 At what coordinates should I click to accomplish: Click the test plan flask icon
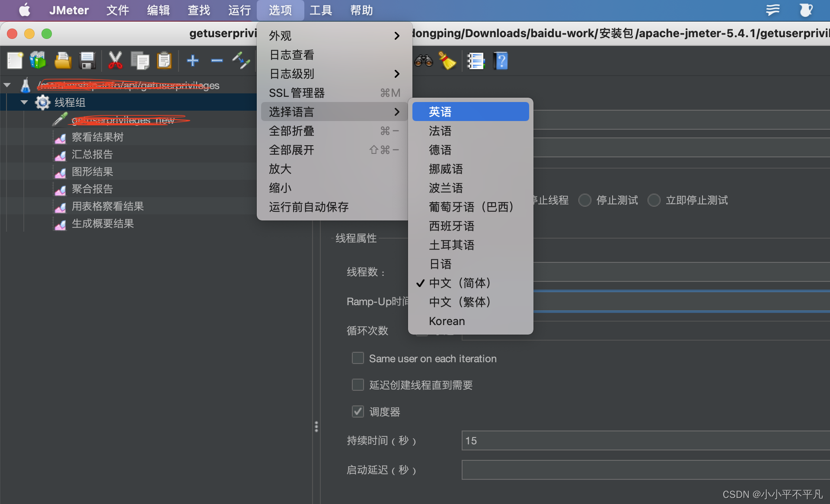pyautogui.click(x=26, y=85)
